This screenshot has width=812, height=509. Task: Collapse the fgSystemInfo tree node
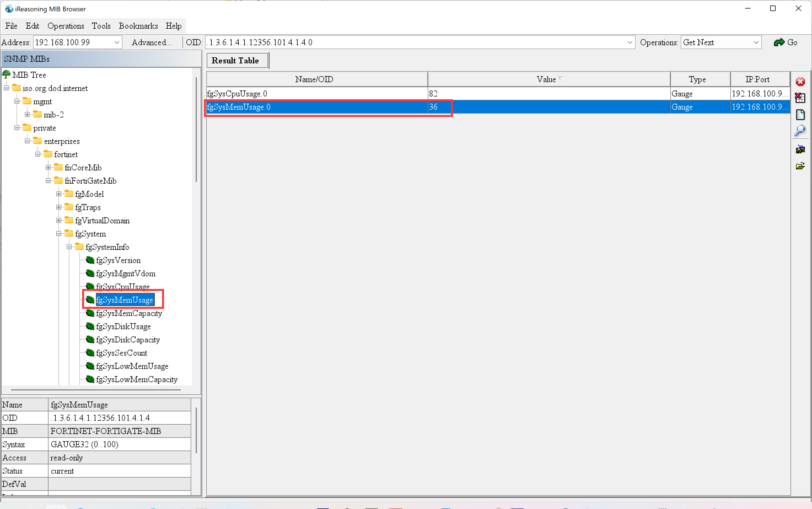(x=69, y=247)
